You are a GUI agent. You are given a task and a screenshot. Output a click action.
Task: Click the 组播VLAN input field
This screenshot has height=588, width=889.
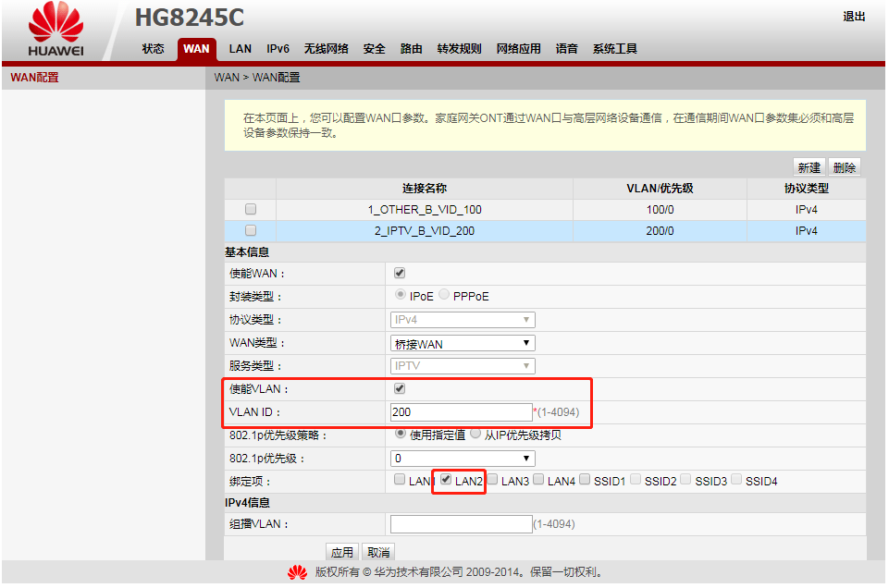[x=461, y=524]
